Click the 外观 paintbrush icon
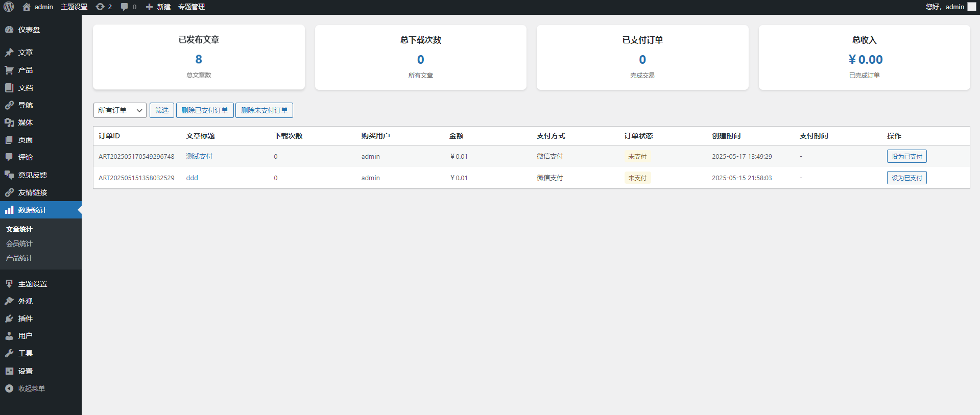Screen dimensions: 980x415 pyautogui.click(x=9, y=301)
